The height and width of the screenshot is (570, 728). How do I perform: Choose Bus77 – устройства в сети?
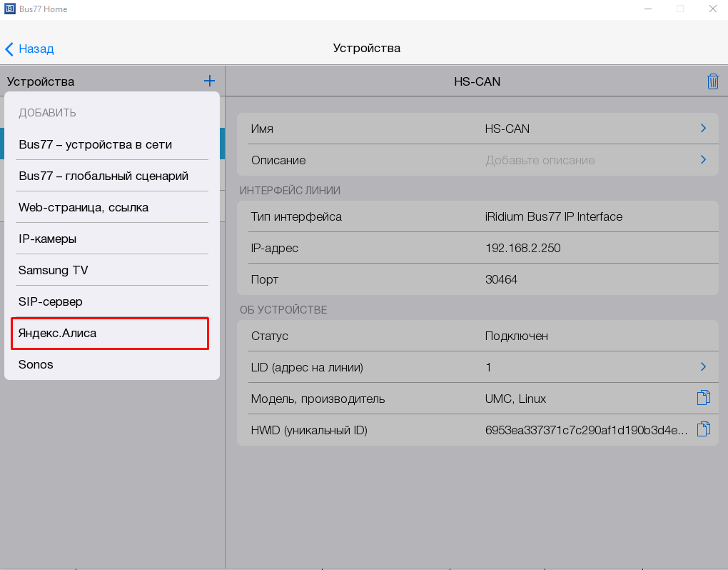[95, 145]
